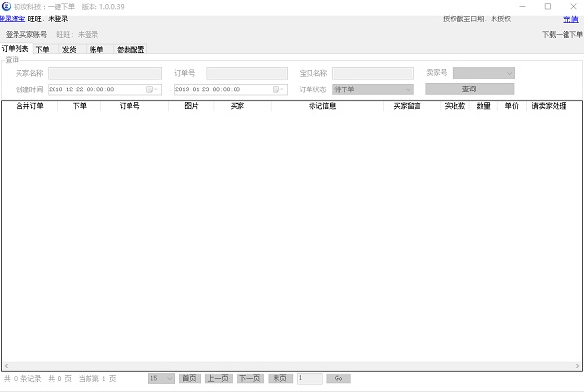Viewport: 584px width, 392px height.
Task: Click 下载一键下单 link text
Action: [x=563, y=35]
